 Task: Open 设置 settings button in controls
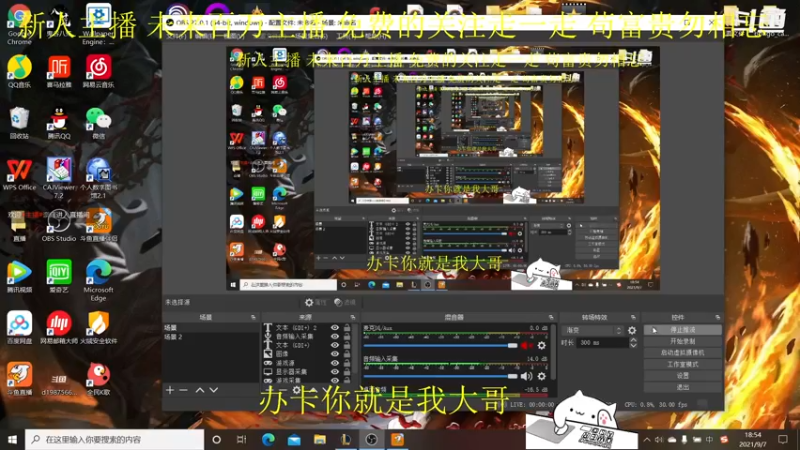(x=683, y=376)
